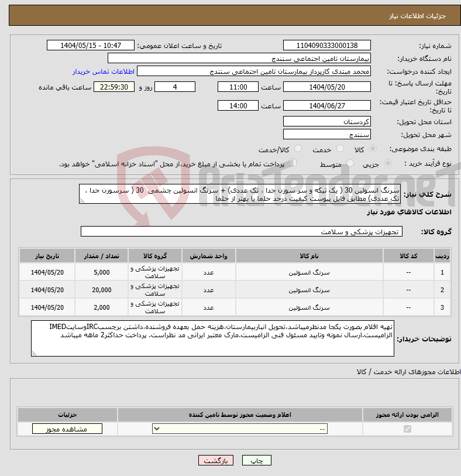Click the quantity cell 20,000
This screenshot has height=476, width=461.
(102, 290)
